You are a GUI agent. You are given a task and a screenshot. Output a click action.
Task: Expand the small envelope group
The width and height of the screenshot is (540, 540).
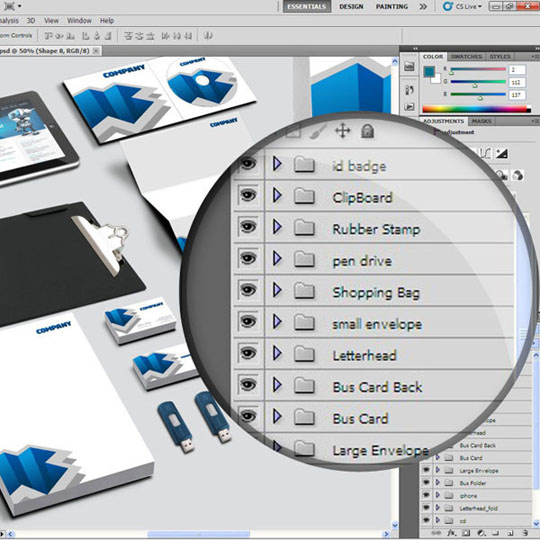click(x=277, y=322)
